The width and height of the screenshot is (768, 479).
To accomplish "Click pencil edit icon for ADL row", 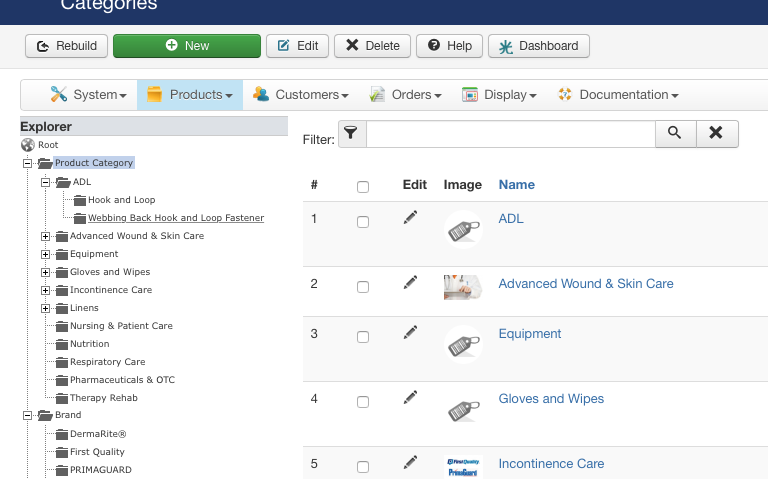I will click(410, 217).
